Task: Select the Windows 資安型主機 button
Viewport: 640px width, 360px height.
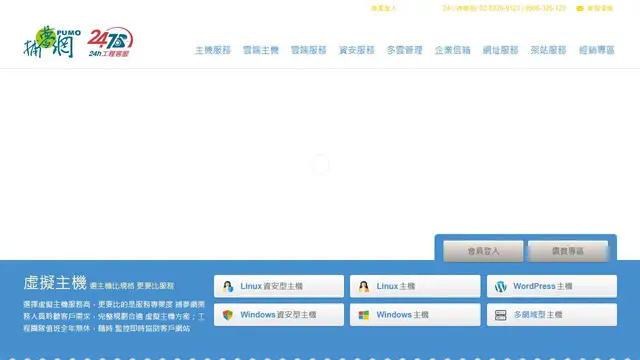Action: pyautogui.click(x=279, y=315)
